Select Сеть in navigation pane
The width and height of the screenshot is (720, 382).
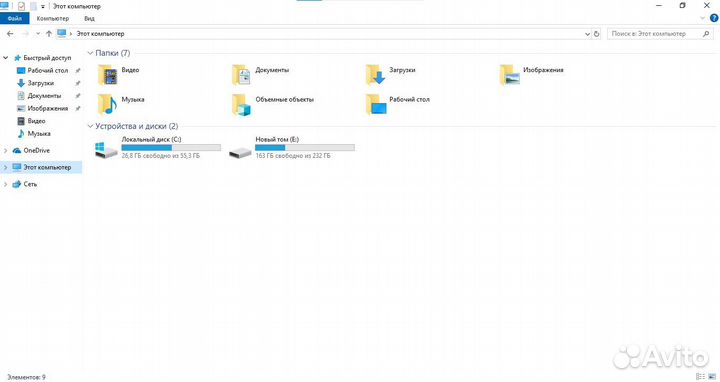pyautogui.click(x=25, y=184)
